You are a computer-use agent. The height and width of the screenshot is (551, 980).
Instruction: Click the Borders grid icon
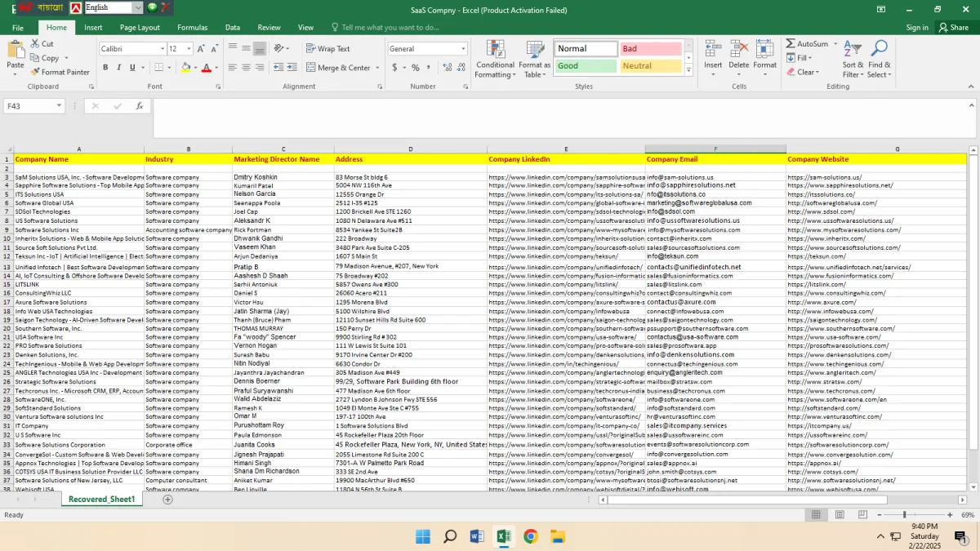pyautogui.click(x=159, y=68)
